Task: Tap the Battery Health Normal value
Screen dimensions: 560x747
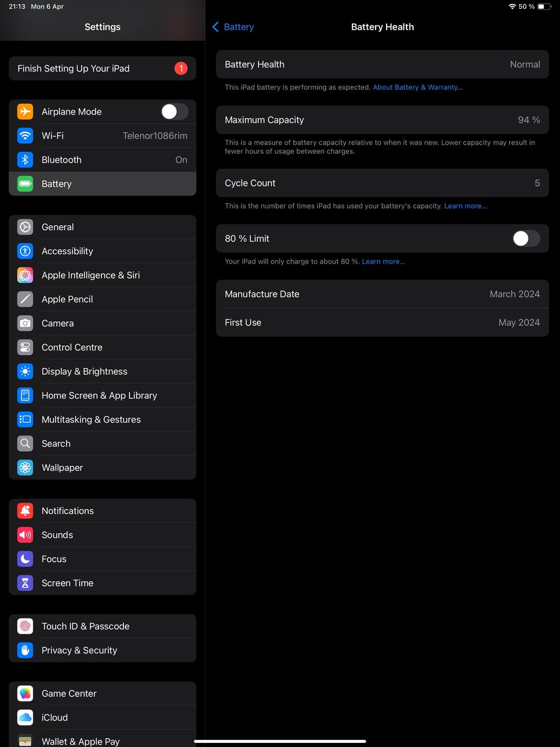Action: click(x=525, y=64)
